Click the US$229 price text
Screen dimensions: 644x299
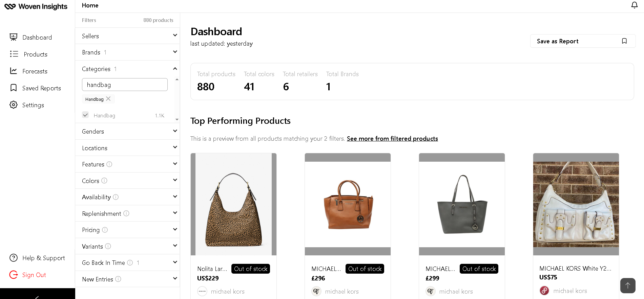(x=208, y=278)
